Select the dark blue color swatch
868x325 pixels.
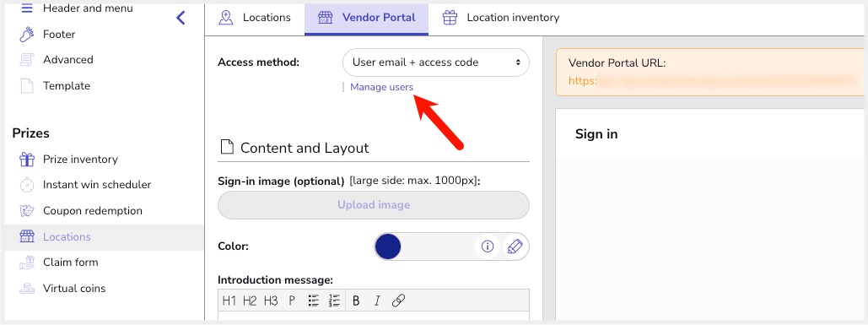pos(387,246)
